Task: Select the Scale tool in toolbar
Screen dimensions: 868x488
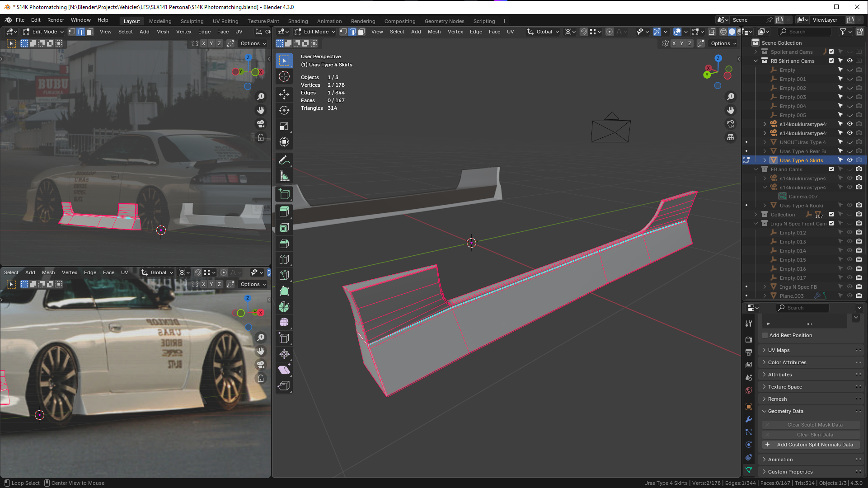Action: [x=284, y=126]
